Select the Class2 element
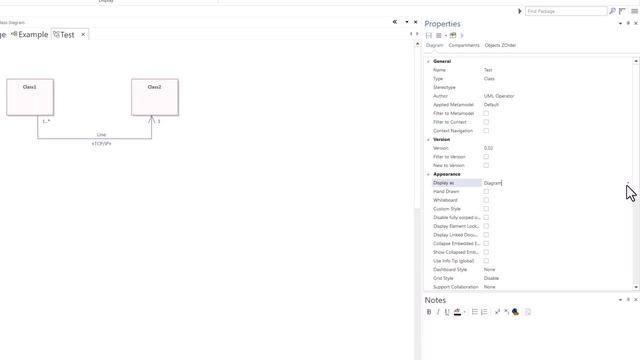 point(155,97)
